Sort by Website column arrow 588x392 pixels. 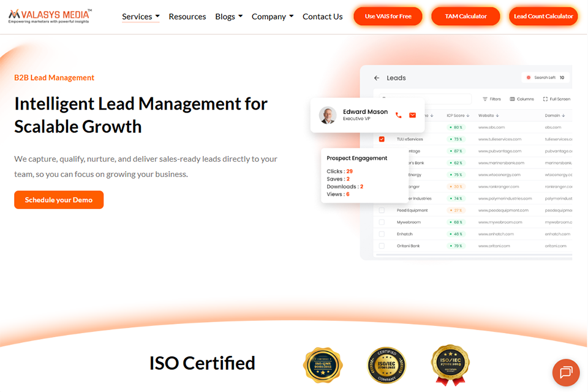[x=497, y=116]
